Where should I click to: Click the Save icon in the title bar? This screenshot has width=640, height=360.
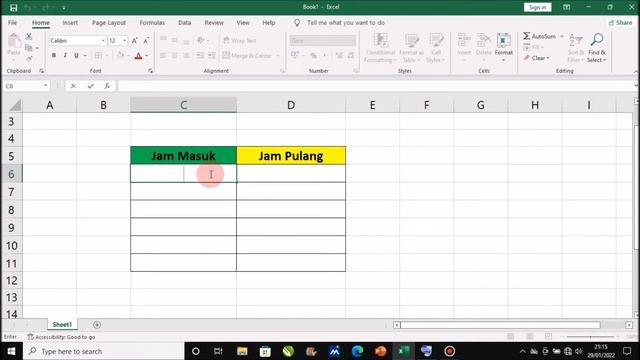(x=13, y=7)
